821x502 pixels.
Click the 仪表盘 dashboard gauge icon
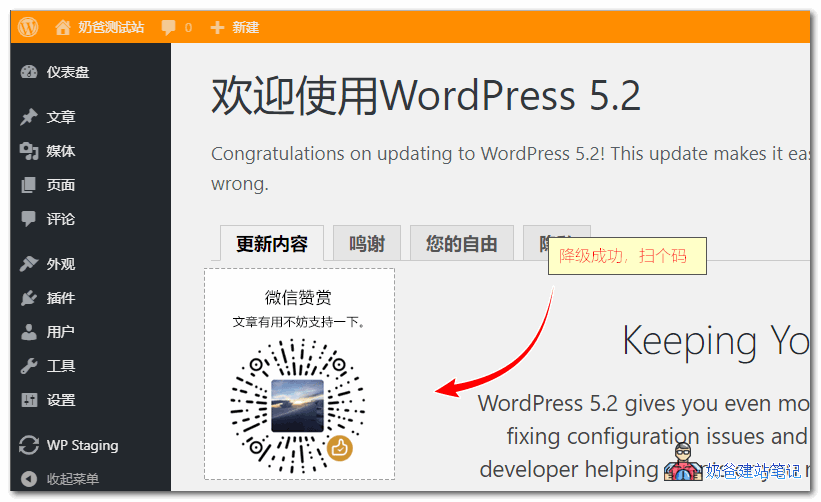[29, 72]
